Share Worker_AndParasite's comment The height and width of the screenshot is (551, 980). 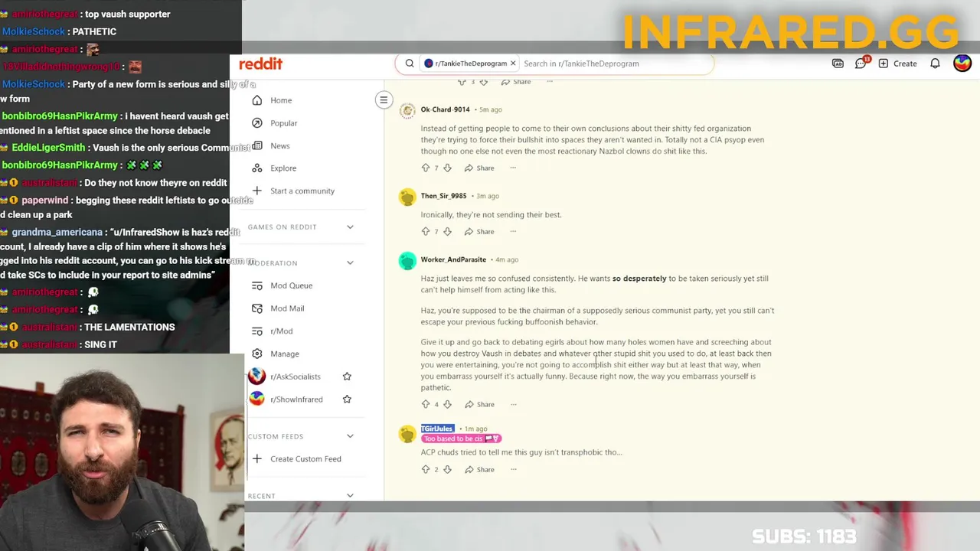[479, 404]
